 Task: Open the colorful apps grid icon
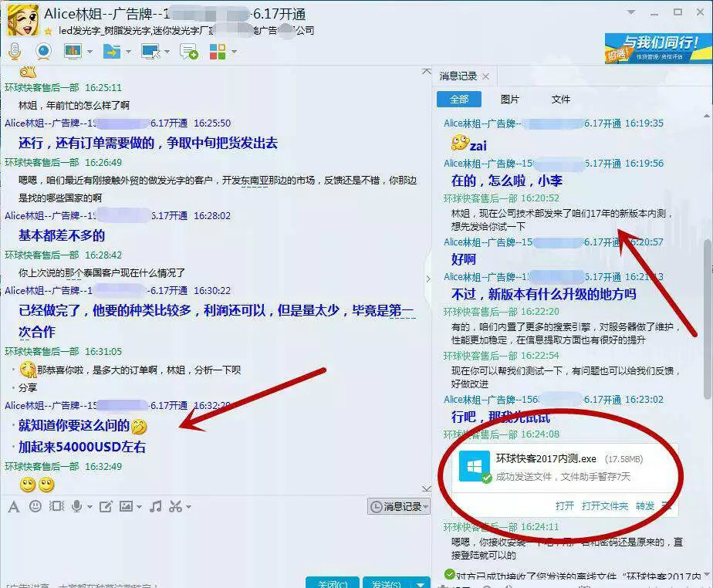pos(218,52)
